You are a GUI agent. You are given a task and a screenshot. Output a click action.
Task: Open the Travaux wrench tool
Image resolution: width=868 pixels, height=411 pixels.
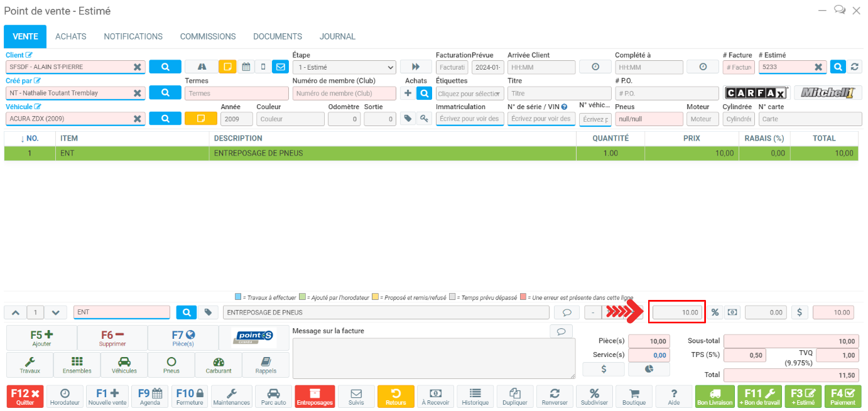pyautogui.click(x=30, y=365)
